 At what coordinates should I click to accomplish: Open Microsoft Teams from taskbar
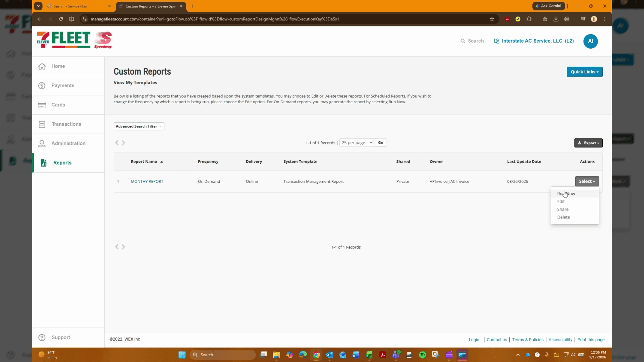(x=396, y=355)
